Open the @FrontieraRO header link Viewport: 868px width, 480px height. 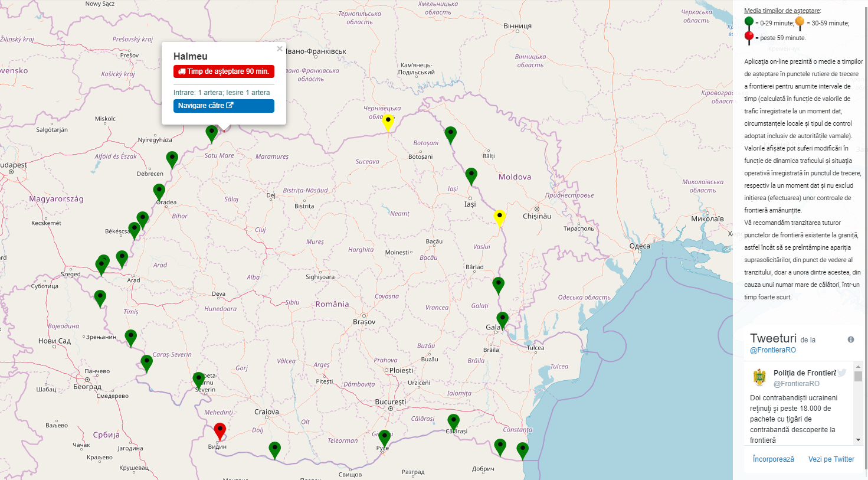pos(772,350)
